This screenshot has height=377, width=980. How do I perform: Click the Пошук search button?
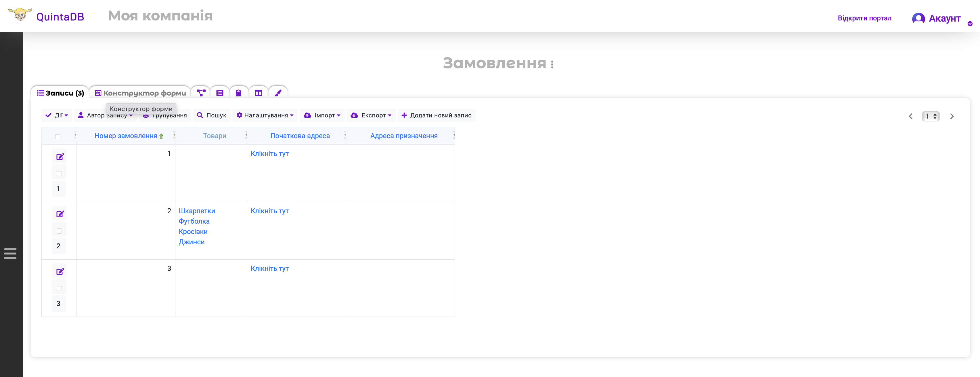tap(212, 115)
